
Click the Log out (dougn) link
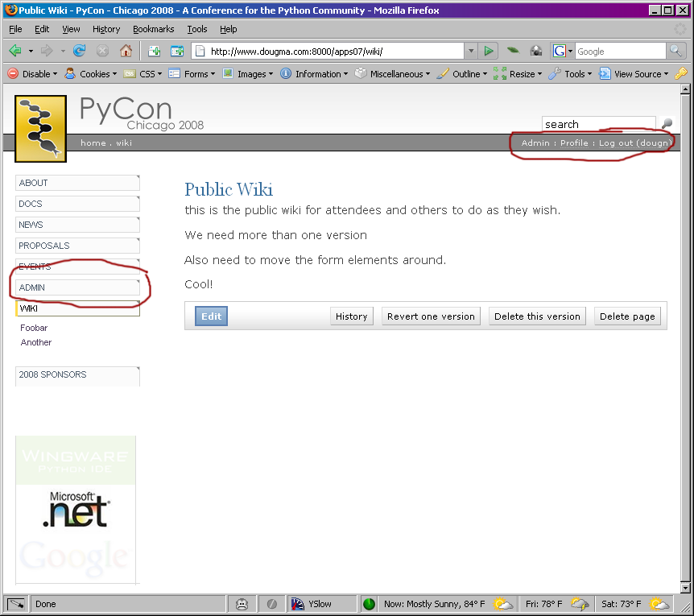coord(634,143)
